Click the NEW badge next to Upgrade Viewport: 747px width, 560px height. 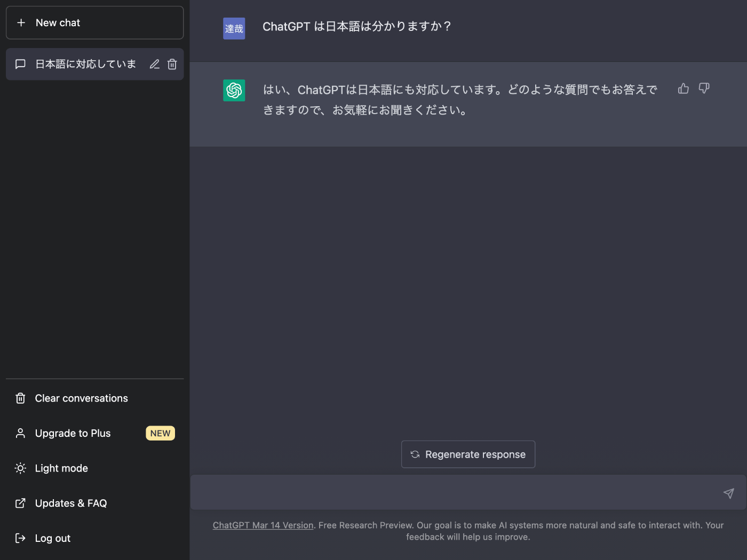click(x=160, y=434)
